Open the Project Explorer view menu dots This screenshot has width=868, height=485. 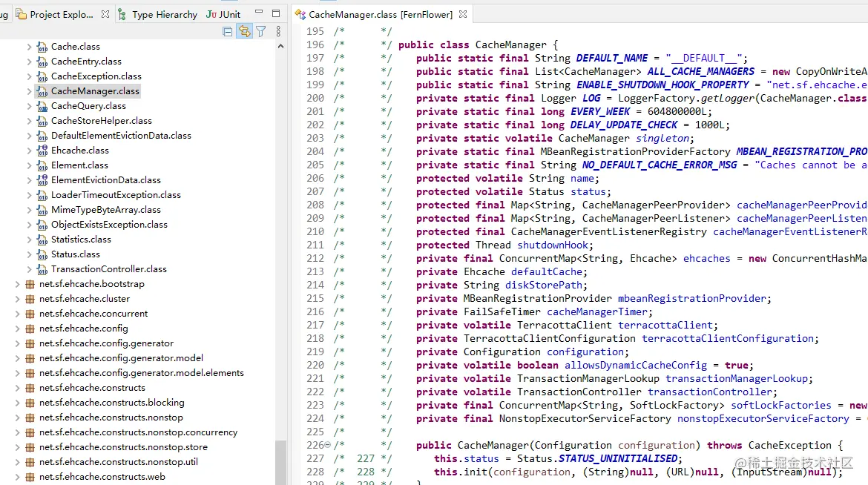[x=278, y=32]
